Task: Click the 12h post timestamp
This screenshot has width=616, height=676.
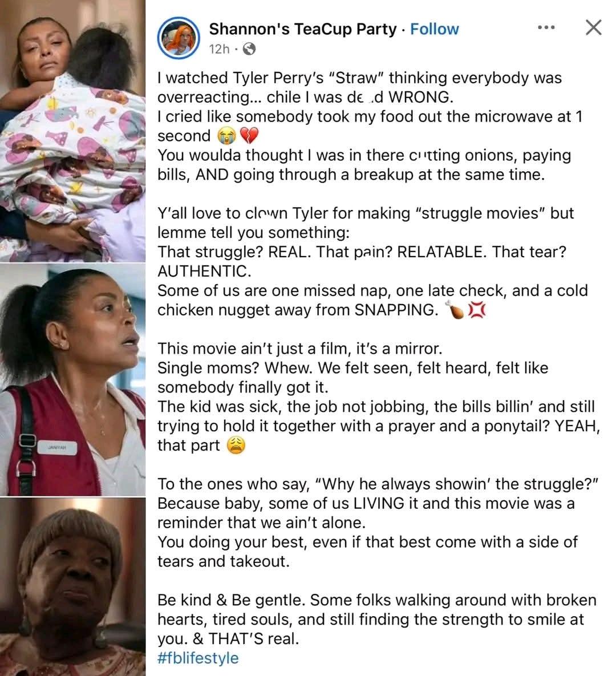Action: tap(219, 49)
